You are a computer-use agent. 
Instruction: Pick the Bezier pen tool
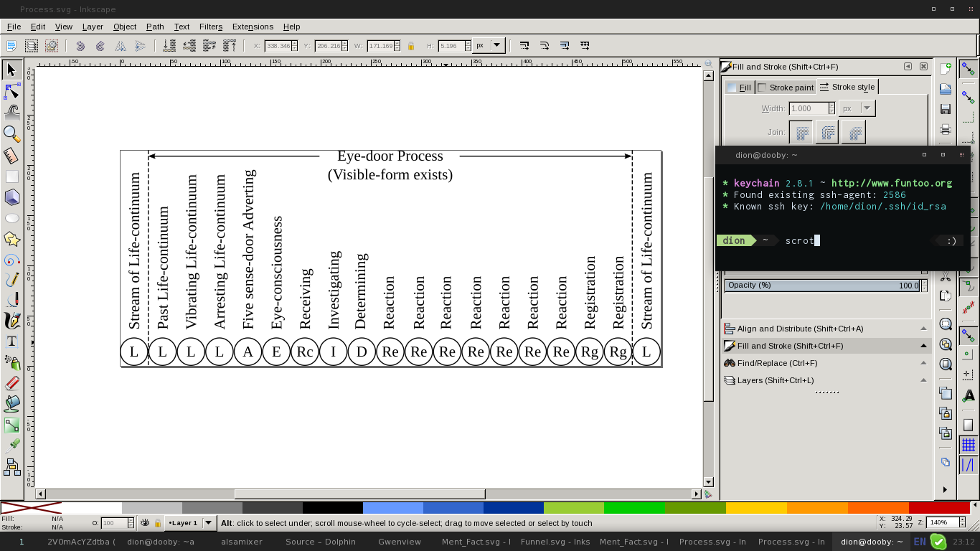pos(11,300)
